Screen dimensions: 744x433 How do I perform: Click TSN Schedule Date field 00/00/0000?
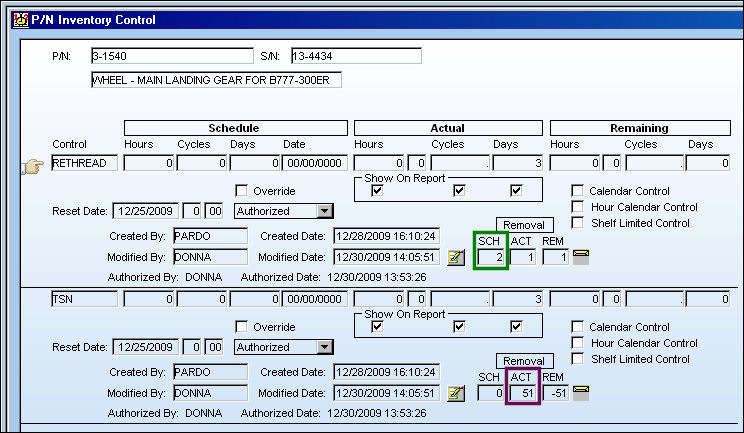[x=315, y=299]
